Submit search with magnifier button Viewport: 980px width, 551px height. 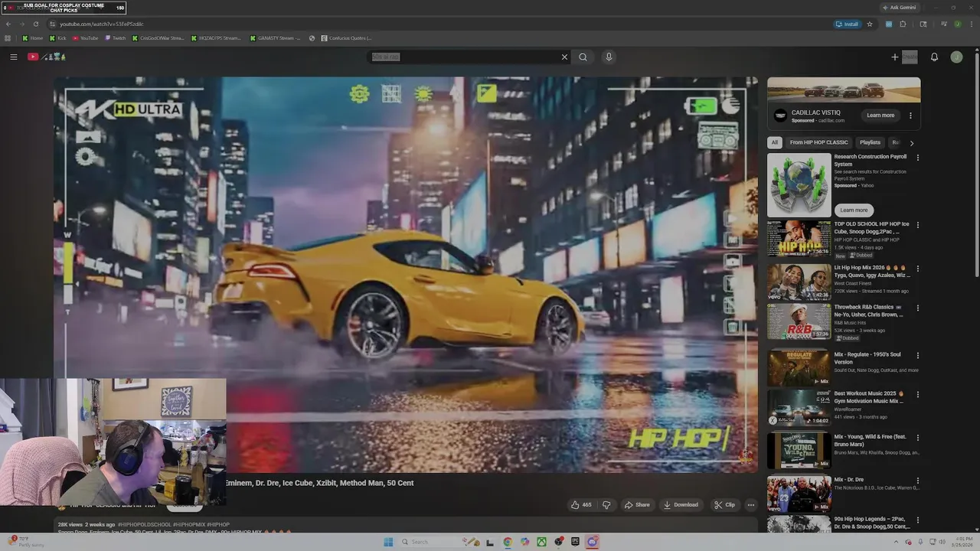tap(583, 57)
